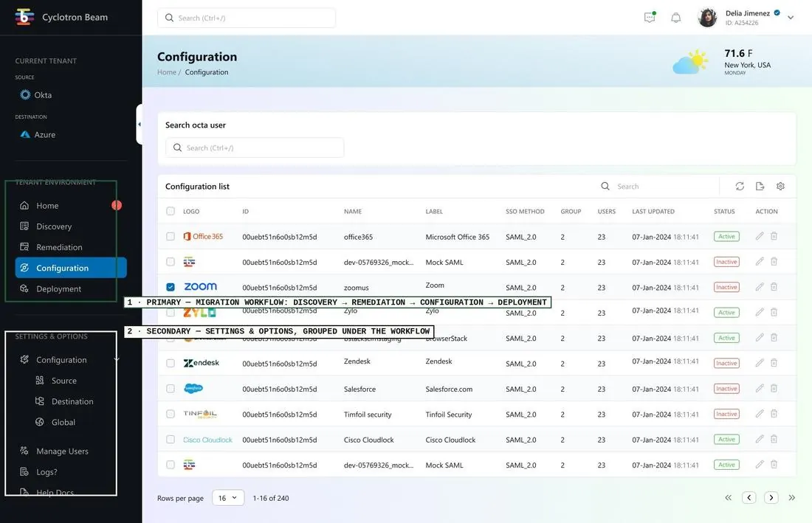Delete the office365 row

tap(774, 236)
